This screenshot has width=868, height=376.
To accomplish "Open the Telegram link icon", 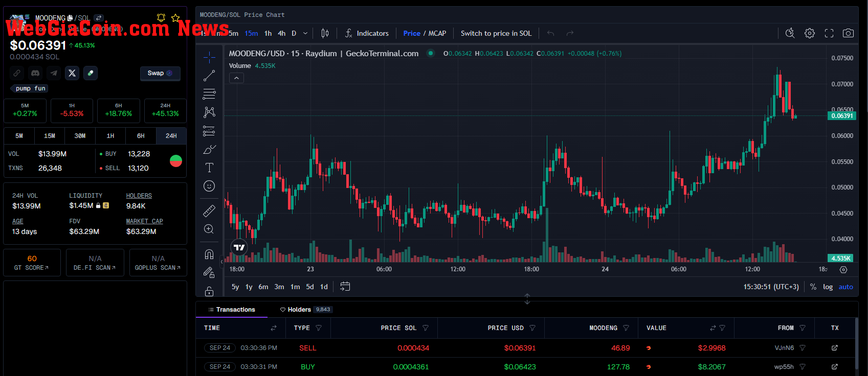I will point(54,73).
